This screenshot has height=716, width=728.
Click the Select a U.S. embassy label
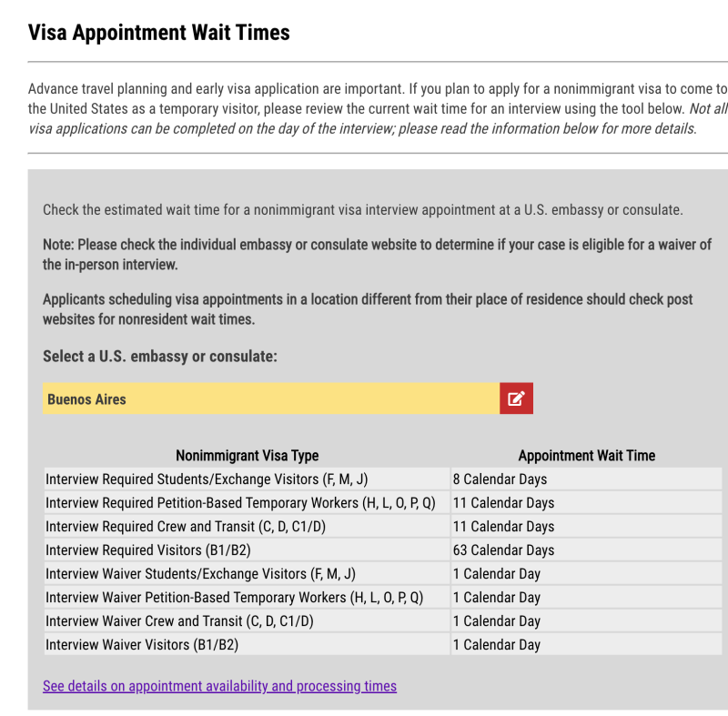159,357
